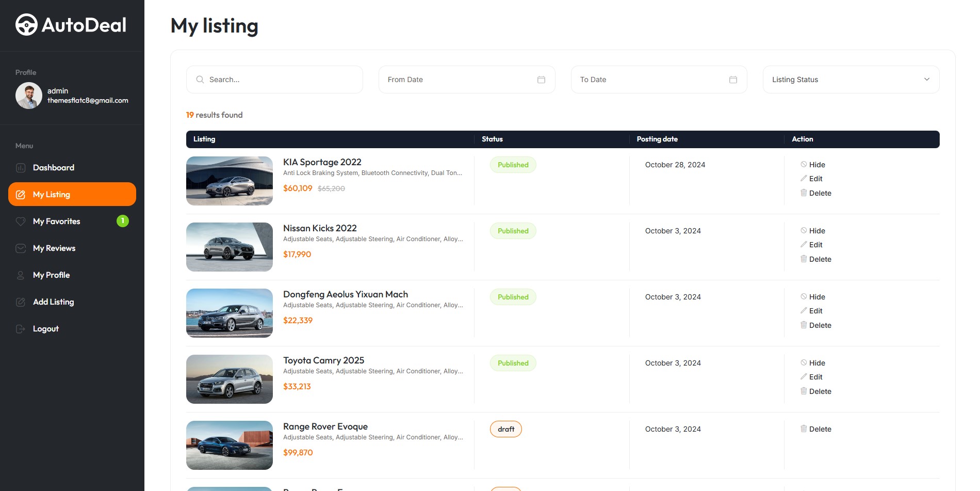980x491 pixels.
Task: Expand the Listing Status dropdown
Action: point(851,80)
